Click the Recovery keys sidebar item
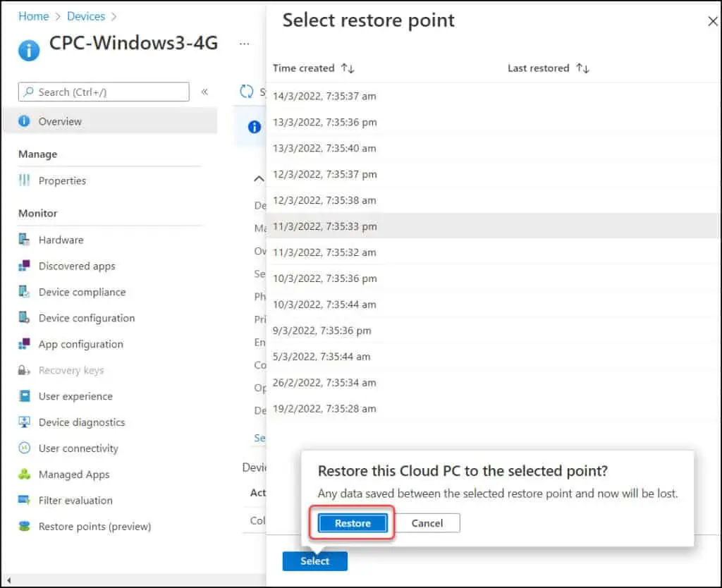Screen dimensions: 722x588 (x=71, y=370)
